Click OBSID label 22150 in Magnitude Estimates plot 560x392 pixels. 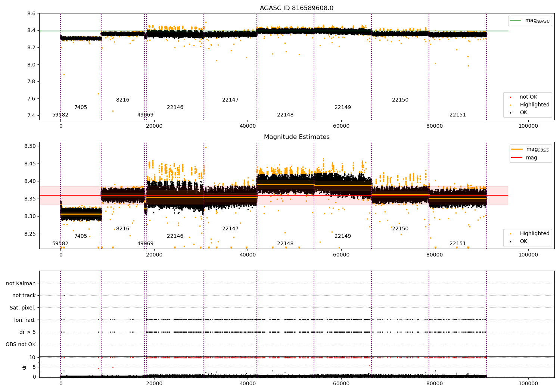pyautogui.click(x=400, y=229)
